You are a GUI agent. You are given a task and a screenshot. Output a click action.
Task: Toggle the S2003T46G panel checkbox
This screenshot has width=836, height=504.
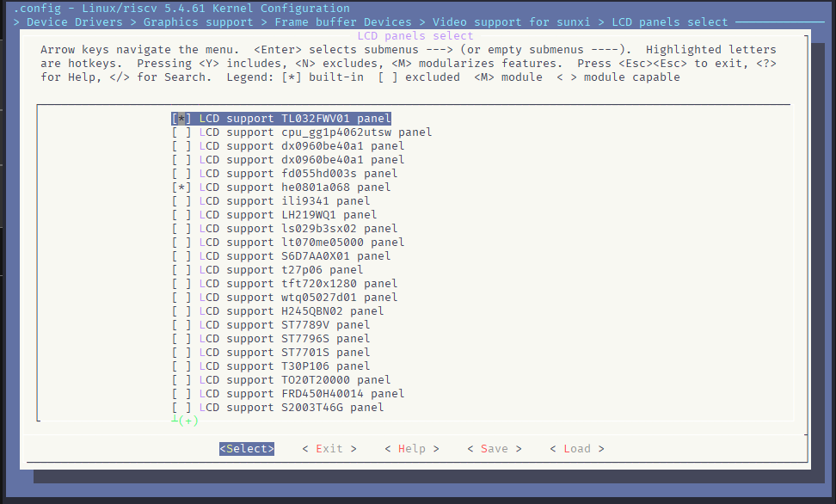pos(181,408)
